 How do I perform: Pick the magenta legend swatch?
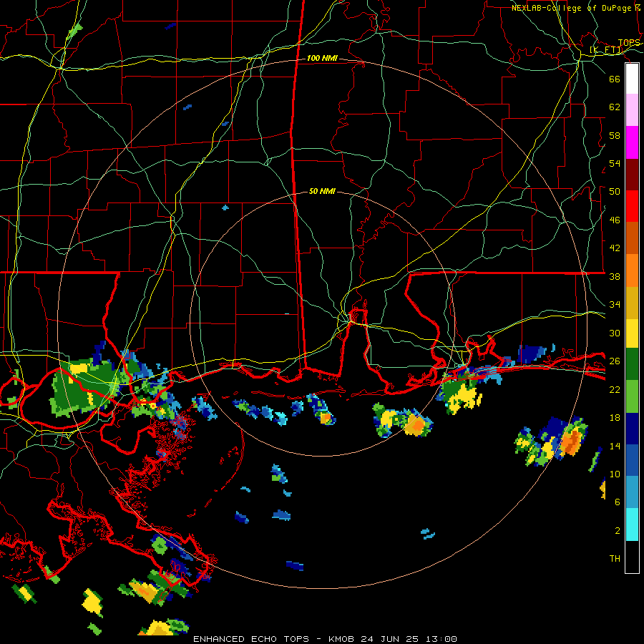pyautogui.click(x=632, y=142)
